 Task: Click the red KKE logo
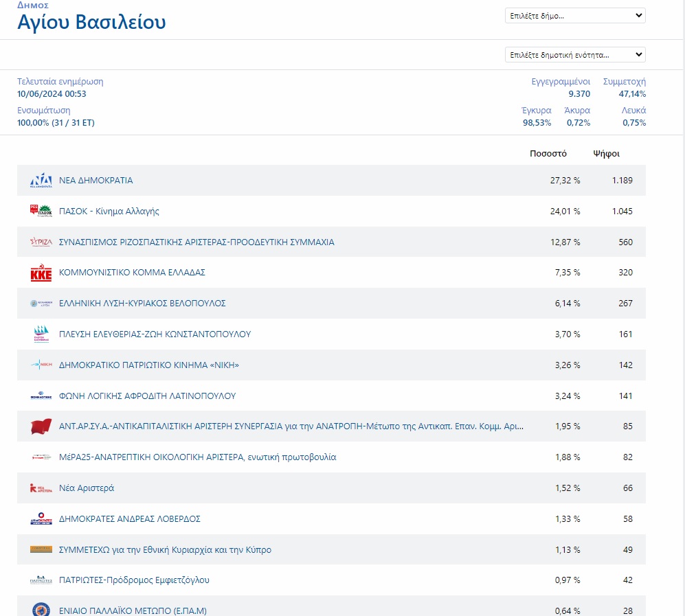41,273
